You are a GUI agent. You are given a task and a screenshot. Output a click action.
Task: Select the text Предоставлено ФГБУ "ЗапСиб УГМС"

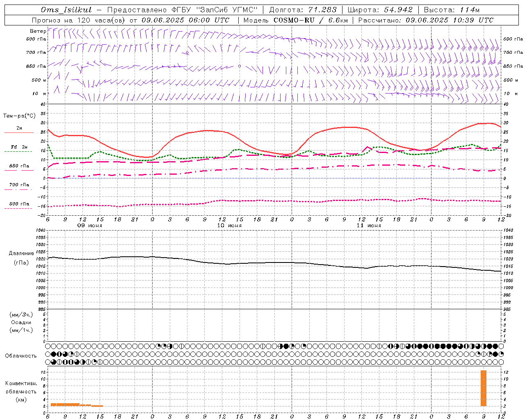183,10
